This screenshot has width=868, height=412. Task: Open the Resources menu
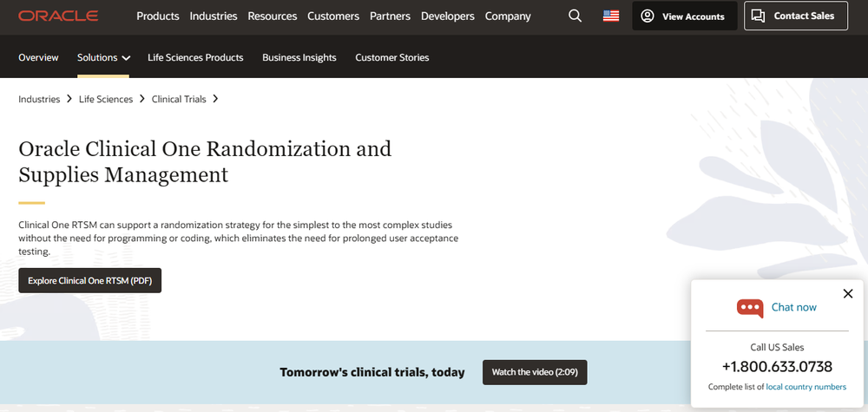click(273, 16)
